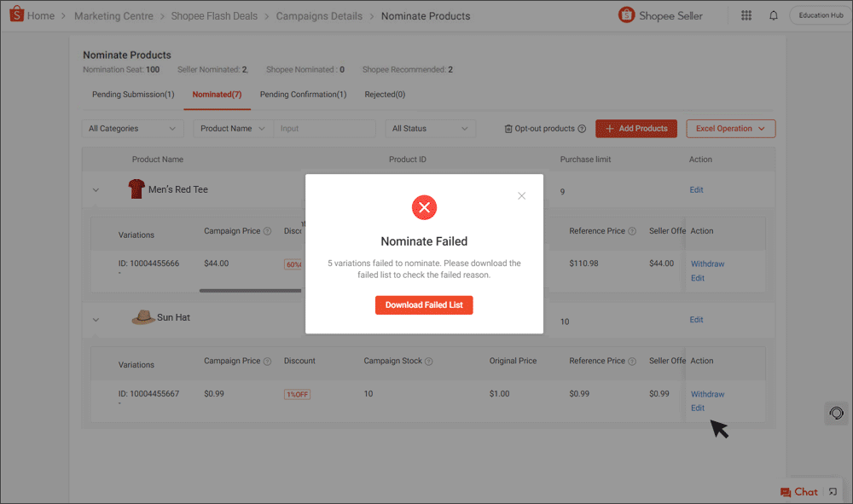Click the Men's Red Tee product thumbnail
The height and width of the screenshot is (504, 853).
click(x=136, y=188)
